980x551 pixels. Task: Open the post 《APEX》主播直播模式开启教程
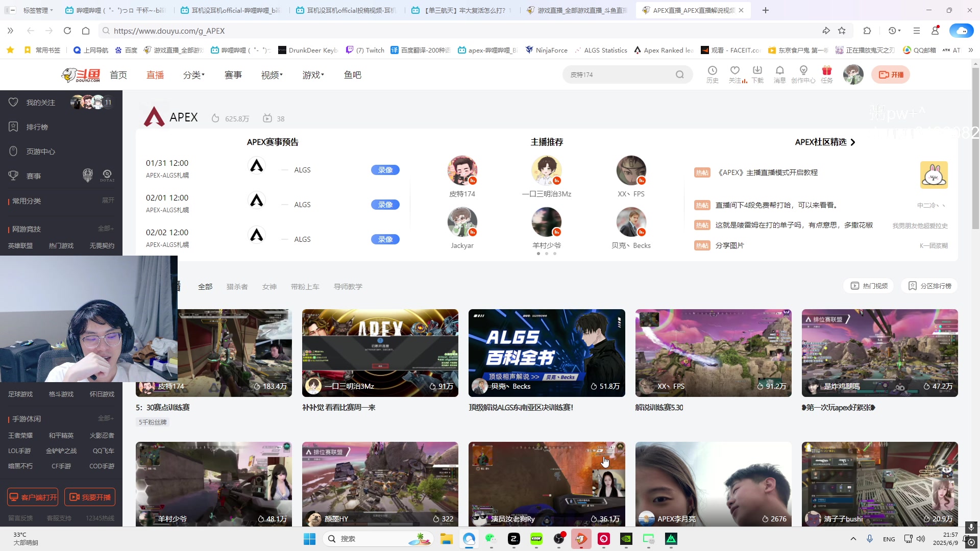coord(767,172)
